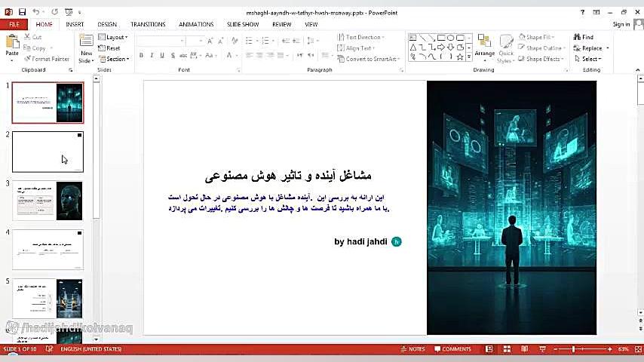Click the Save icon in quick access toolbar
This screenshot has width=644, height=362.
[x=22, y=12]
